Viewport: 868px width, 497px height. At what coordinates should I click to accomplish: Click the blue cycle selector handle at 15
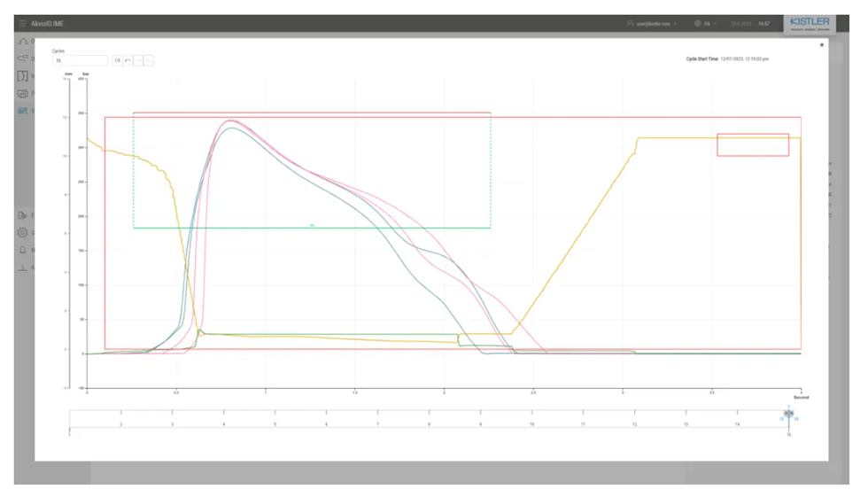789,414
